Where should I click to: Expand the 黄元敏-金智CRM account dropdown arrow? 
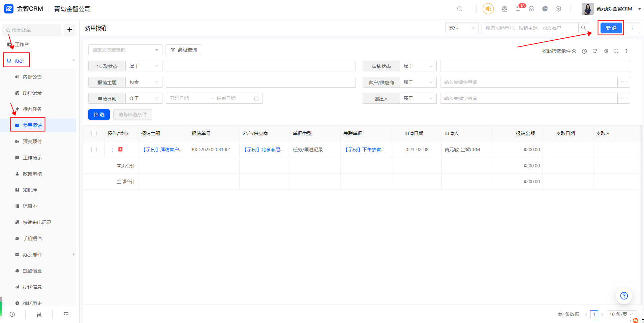(639, 9)
